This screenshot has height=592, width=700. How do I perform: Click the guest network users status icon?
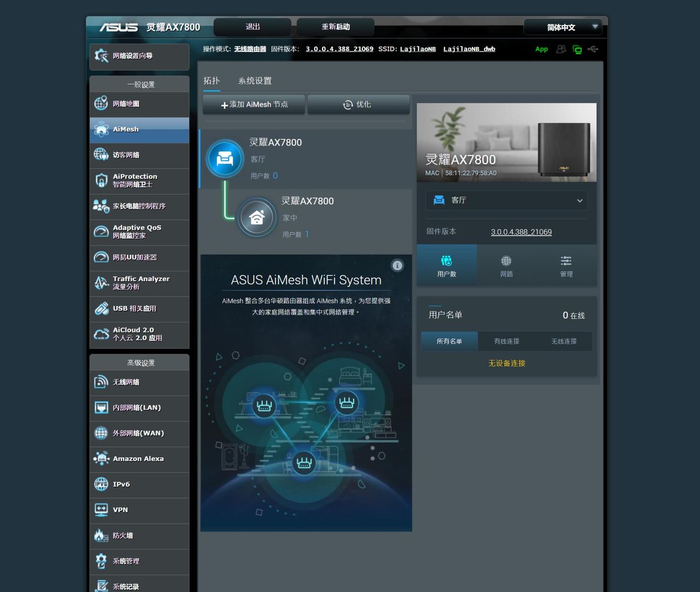[x=561, y=49]
